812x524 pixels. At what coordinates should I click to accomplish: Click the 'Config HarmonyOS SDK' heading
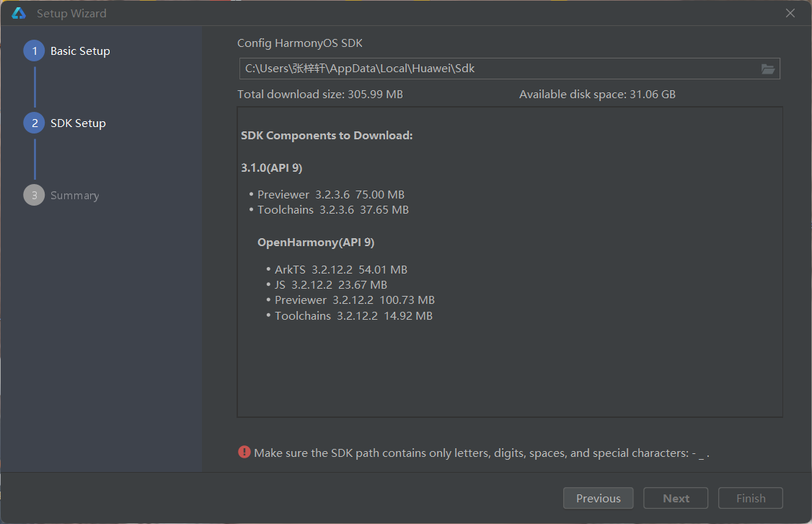point(300,43)
